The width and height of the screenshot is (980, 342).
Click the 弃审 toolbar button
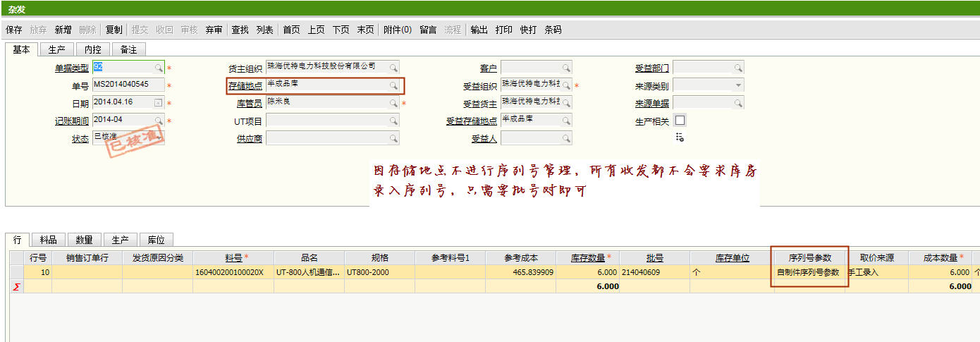click(x=214, y=30)
